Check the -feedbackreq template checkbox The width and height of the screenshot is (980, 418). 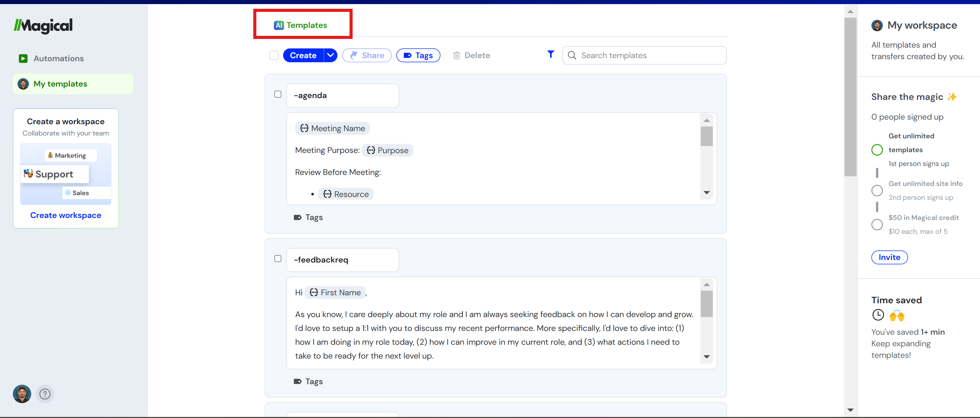(278, 259)
